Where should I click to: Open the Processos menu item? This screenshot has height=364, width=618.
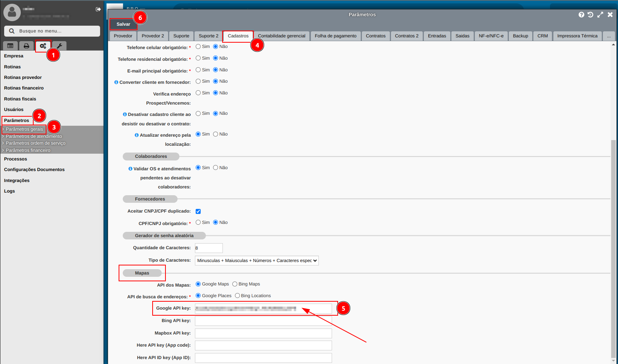tap(15, 159)
